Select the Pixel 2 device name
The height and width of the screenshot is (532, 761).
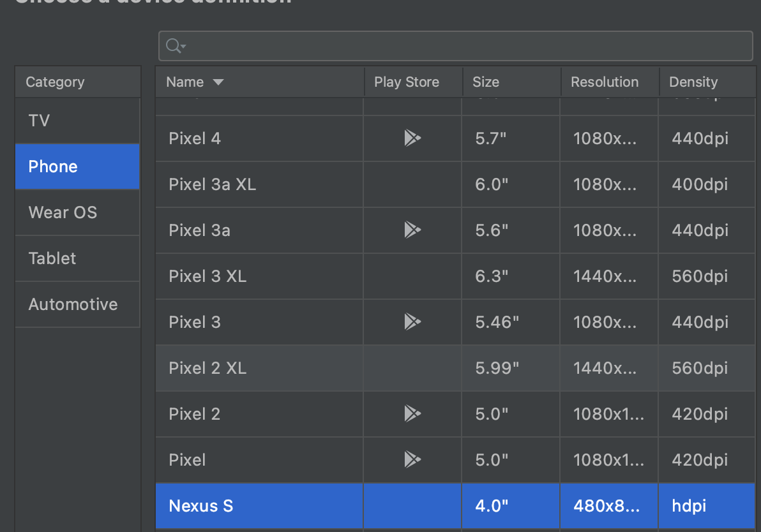(194, 413)
